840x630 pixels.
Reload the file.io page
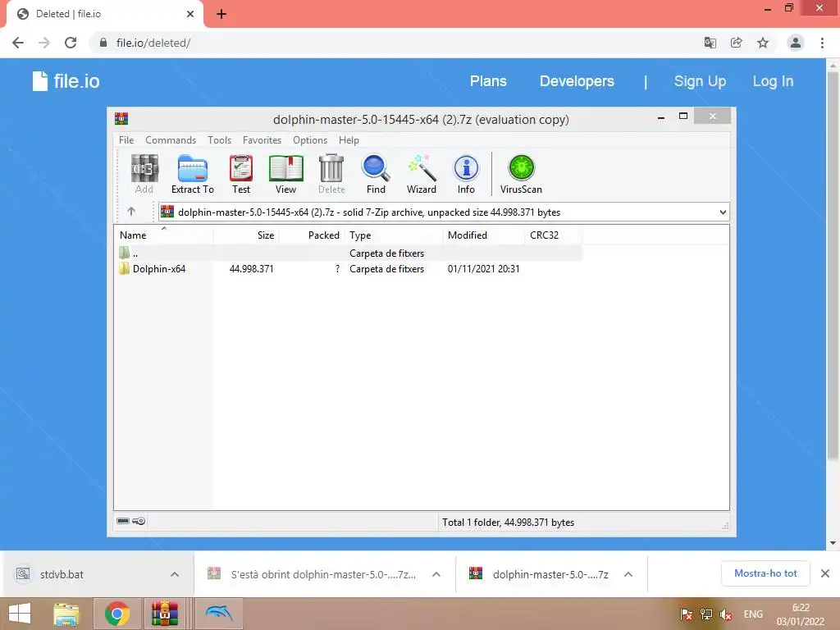(x=71, y=43)
